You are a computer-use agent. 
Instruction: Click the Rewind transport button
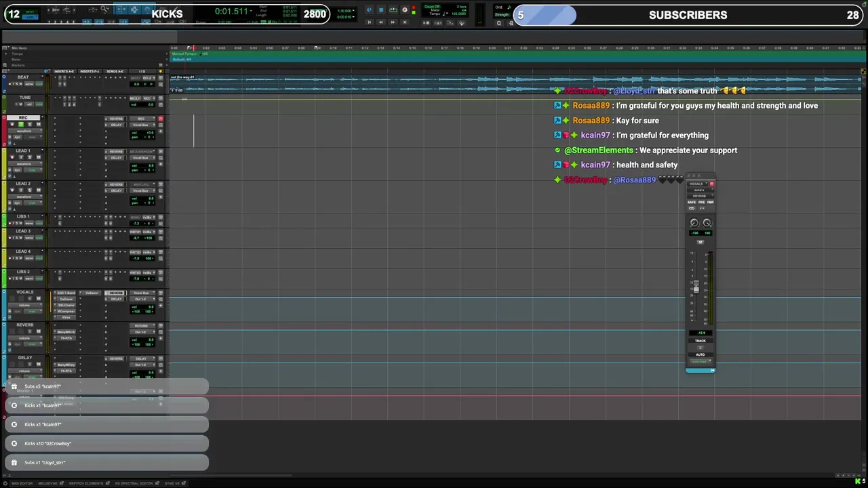click(381, 22)
